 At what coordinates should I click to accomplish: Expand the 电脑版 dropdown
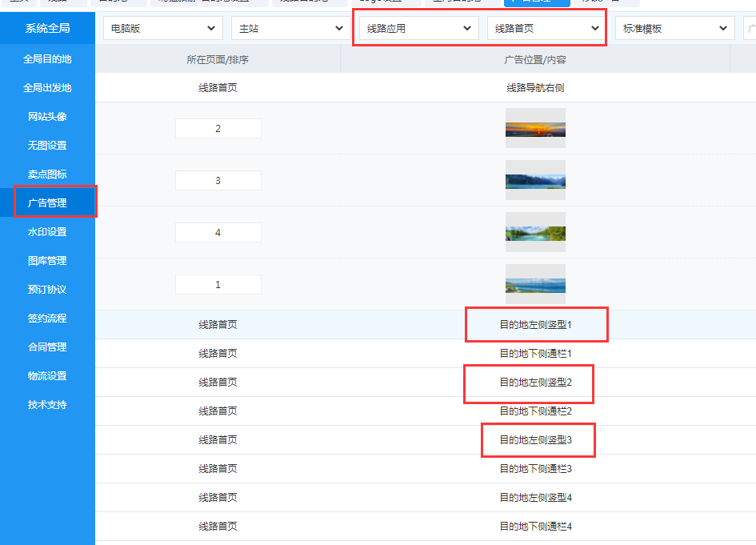pyautogui.click(x=163, y=29)
